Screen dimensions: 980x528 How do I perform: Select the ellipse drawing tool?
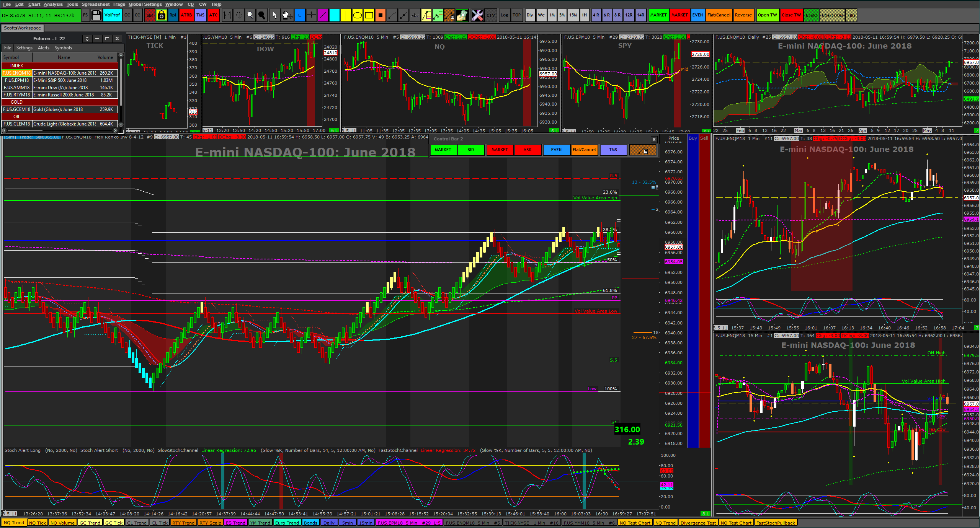357,15
